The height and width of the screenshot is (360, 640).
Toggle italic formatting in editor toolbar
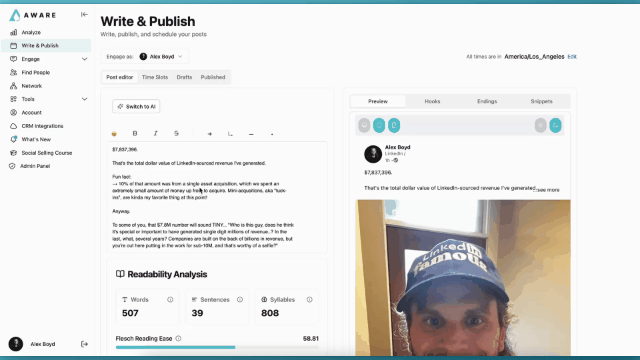156,133
